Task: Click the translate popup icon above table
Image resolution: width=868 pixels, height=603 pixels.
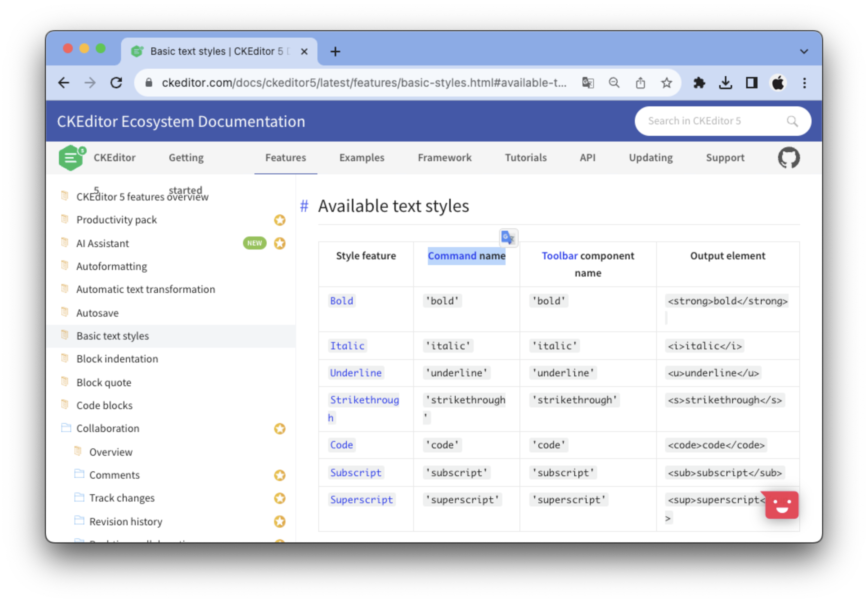Action: 508,238
